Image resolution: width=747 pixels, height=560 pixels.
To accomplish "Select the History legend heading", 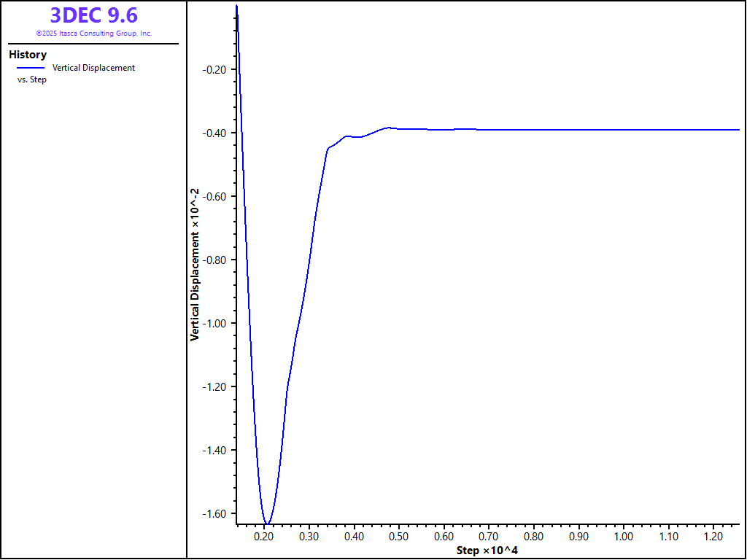I will [x=28, y=55].
